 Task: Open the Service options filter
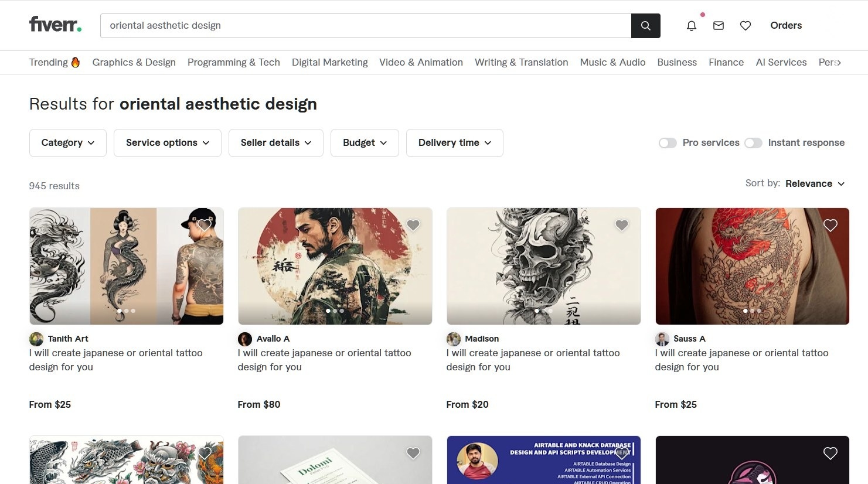pyautogui.click(x=168, y=143)
